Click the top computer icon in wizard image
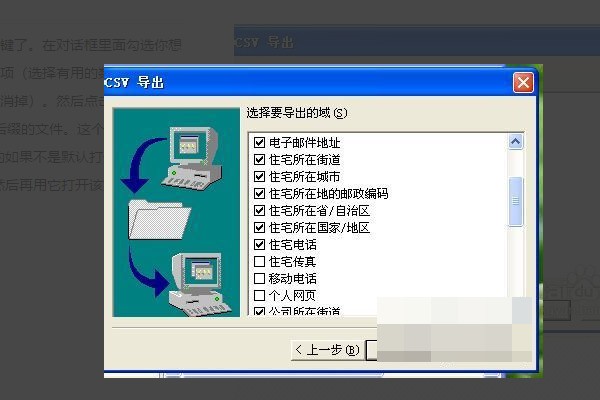 point(191,158)
